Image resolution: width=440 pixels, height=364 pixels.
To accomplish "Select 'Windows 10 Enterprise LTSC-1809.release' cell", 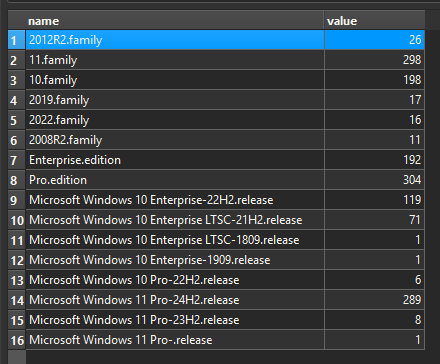I will [x=175, y=240].
